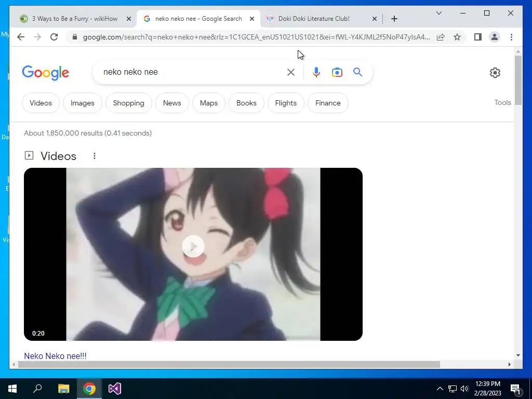The image size is (532, 399).
Task: Close the Doki Doki Literature Club tab
Action: point(375,19)
